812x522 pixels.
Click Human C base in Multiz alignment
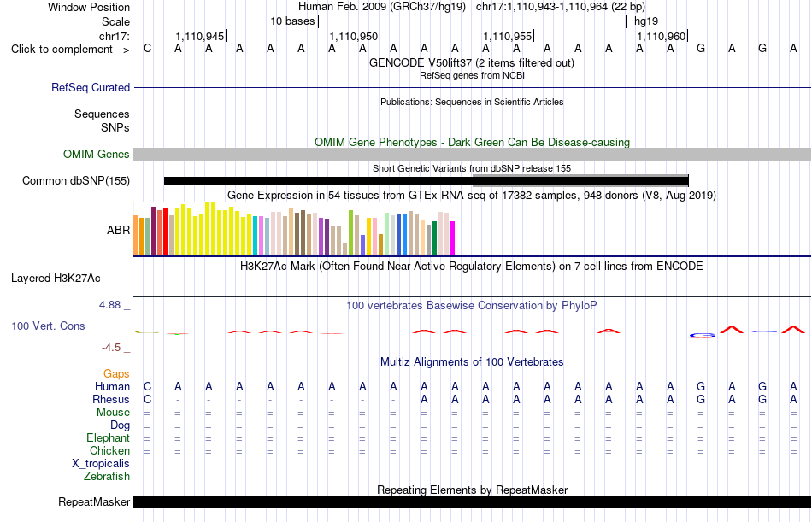148,387
